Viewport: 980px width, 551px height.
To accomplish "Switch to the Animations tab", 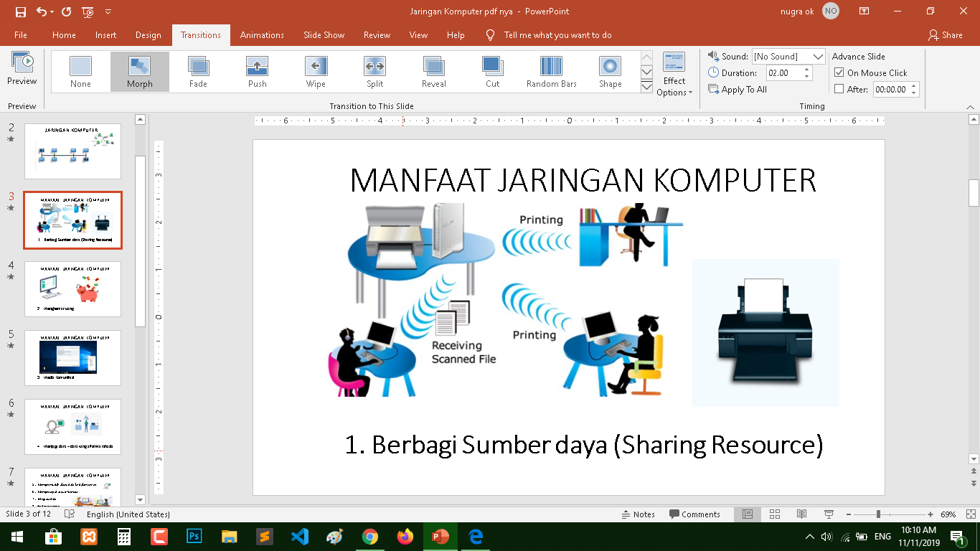I will click(262, 34).
